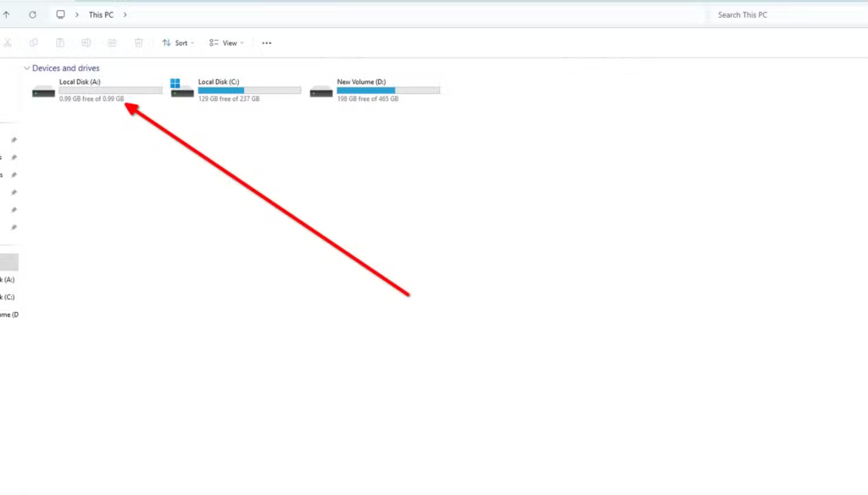This screenshot has height=495, width=868.
Task: Open the View dropdown menu
Action: tap(226, 42)
